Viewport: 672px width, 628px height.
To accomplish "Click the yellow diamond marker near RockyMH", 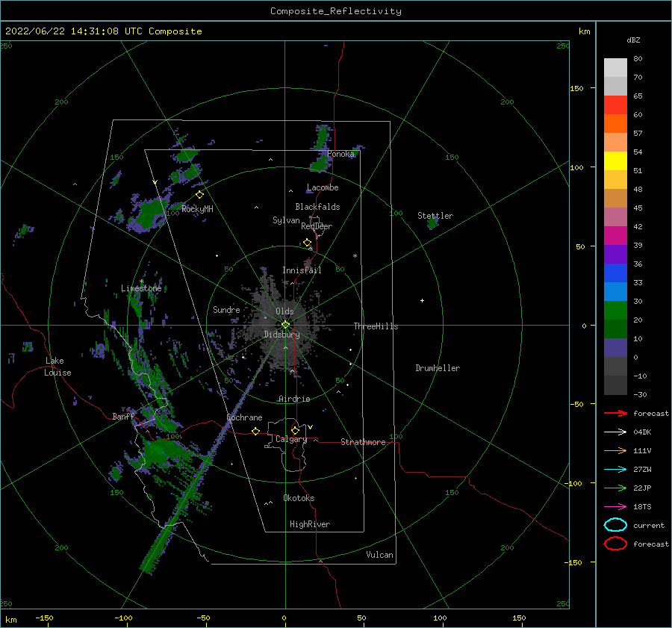I will 199,195.
